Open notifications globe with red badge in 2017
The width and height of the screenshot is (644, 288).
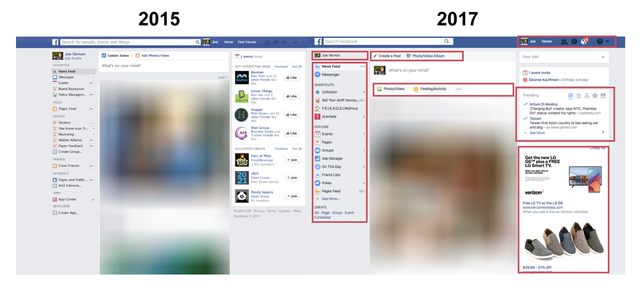pos(584,41)
